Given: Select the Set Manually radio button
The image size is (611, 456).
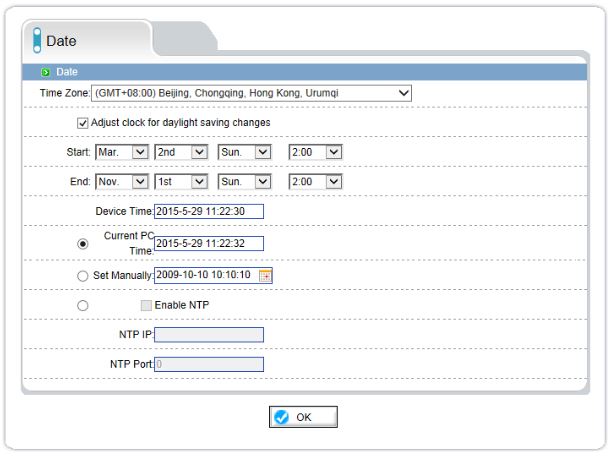Looking at the screenshot, I should click(83, 276).
